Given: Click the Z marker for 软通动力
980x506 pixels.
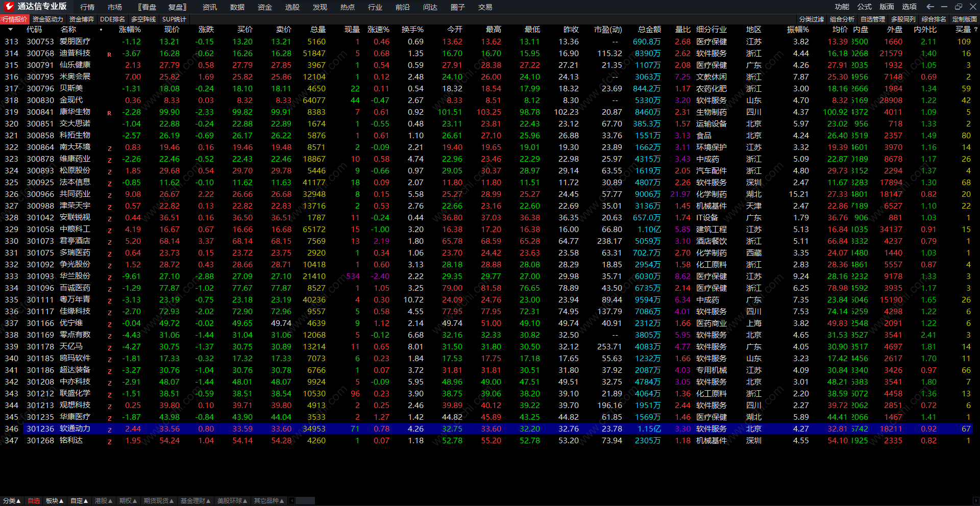Looking at the screenshot, I should [x=109, y=429].
